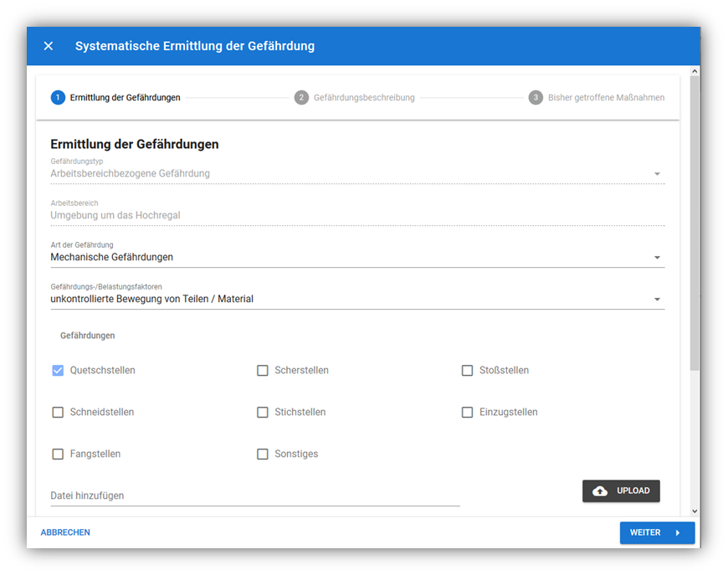Open Gefährdungs-/Belastungsfaktoren dropdown arrow
The width and height of the screenshot is (728, 575).
click(657, 299)
